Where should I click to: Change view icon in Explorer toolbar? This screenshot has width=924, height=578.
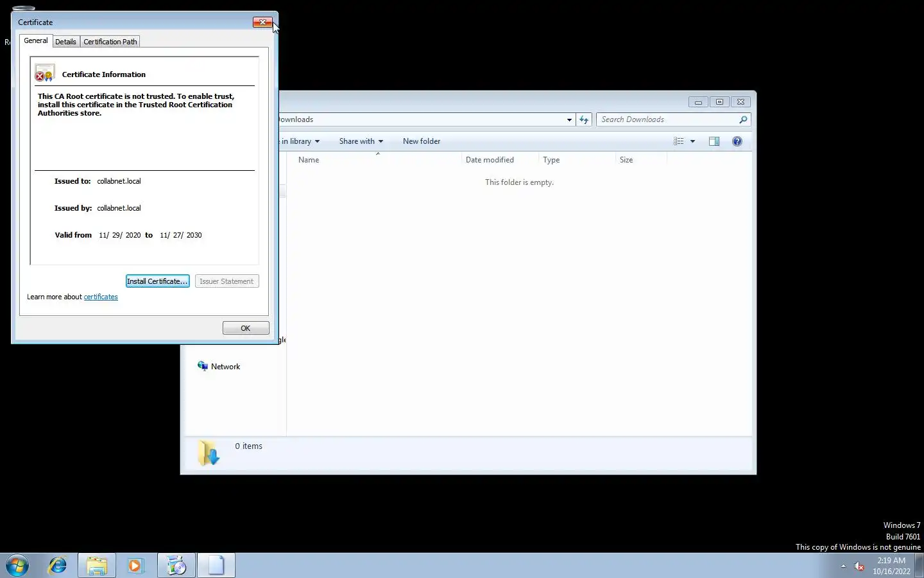tap(679, 141)
